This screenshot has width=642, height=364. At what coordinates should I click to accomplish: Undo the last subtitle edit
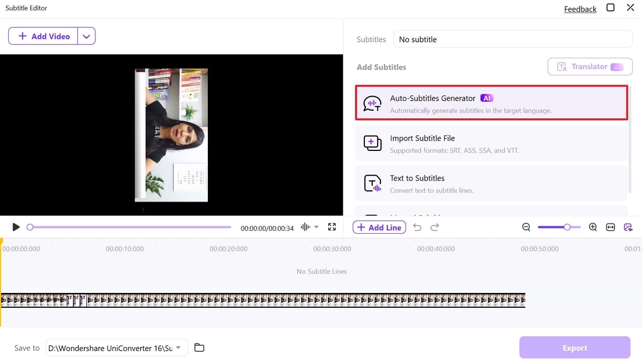pos(417,227)
